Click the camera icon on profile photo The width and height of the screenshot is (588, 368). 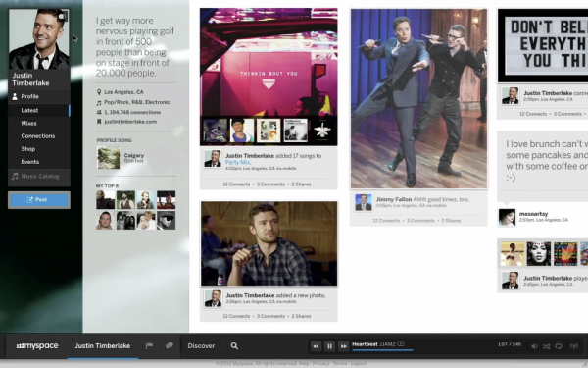pos(63,16)
